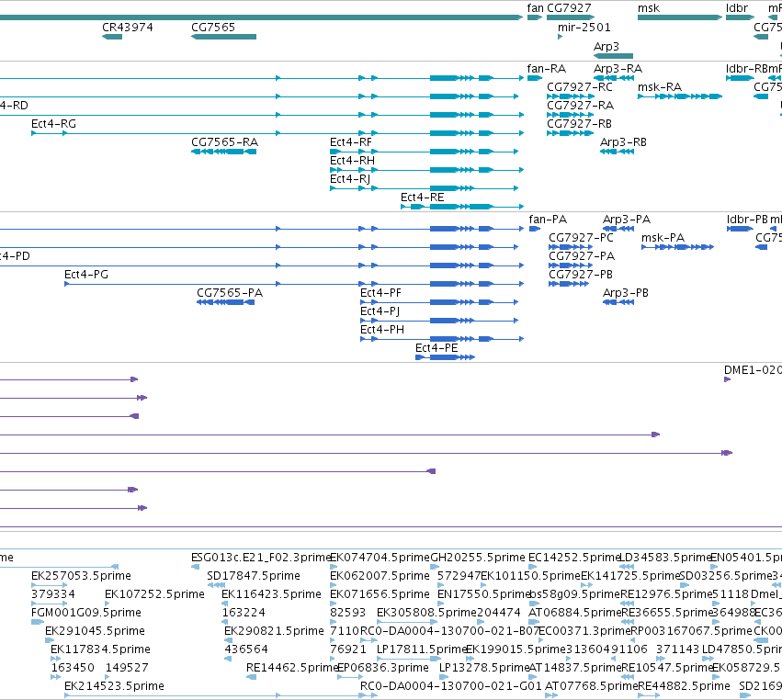
Task: Click the Ect4-RF transcript label
Action: pos(351,142)
